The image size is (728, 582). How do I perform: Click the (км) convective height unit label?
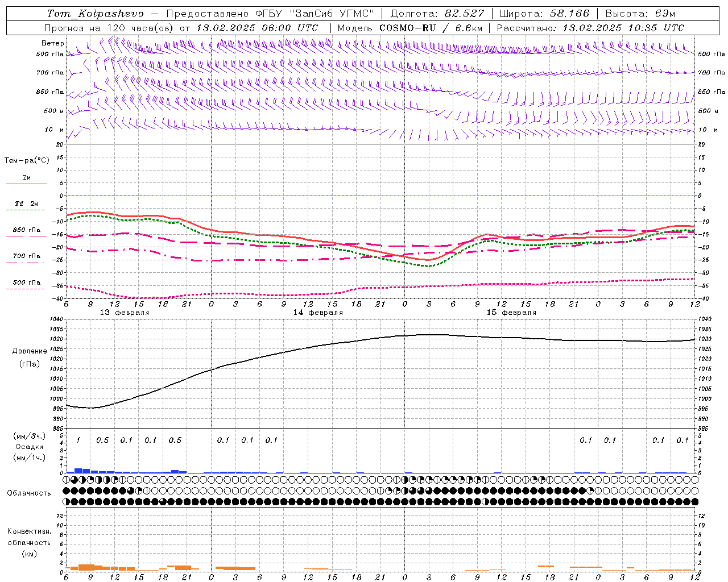click(x=29, y=554)
